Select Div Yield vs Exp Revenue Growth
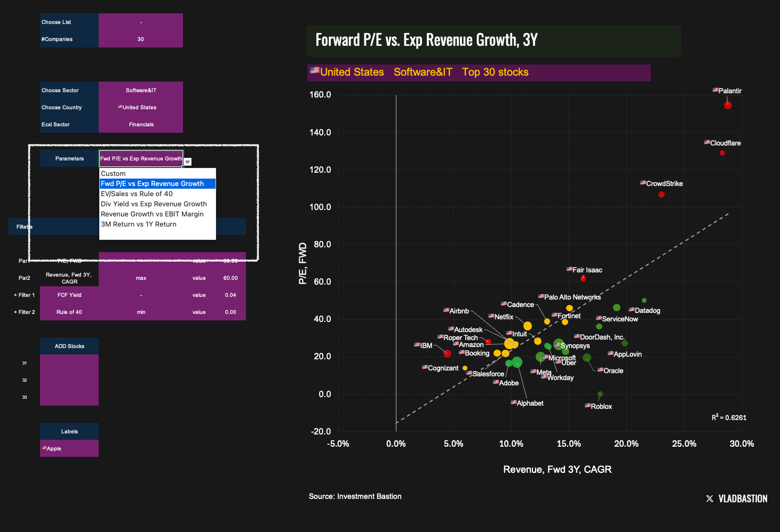Image resolution: width=780 pixels, height=532 pixels. pos(157,204)
